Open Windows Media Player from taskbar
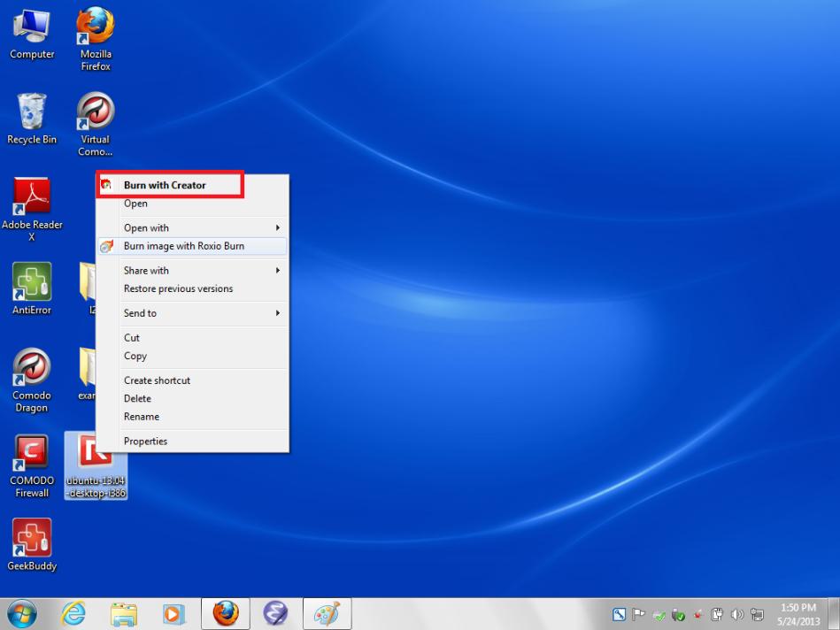 pos(174,613)
